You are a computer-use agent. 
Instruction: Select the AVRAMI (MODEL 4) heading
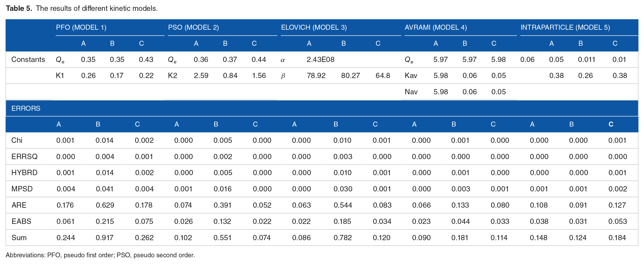click(x=435, y=27)
